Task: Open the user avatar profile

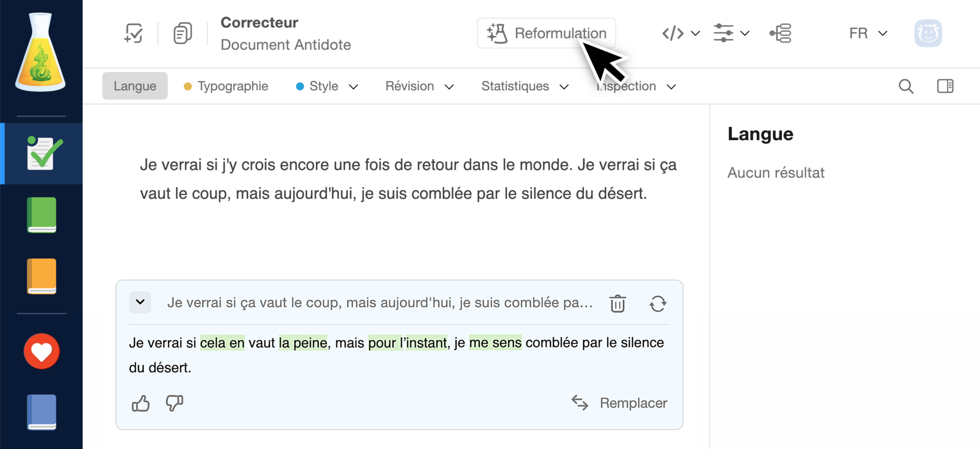Action: (928, 33)
